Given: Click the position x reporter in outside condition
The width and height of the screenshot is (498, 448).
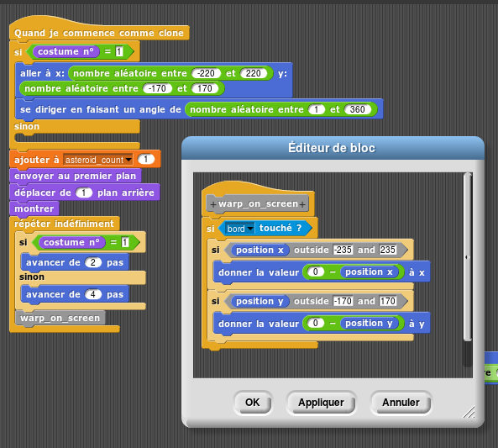Looking at the screenshot, I should click(259, 250).
